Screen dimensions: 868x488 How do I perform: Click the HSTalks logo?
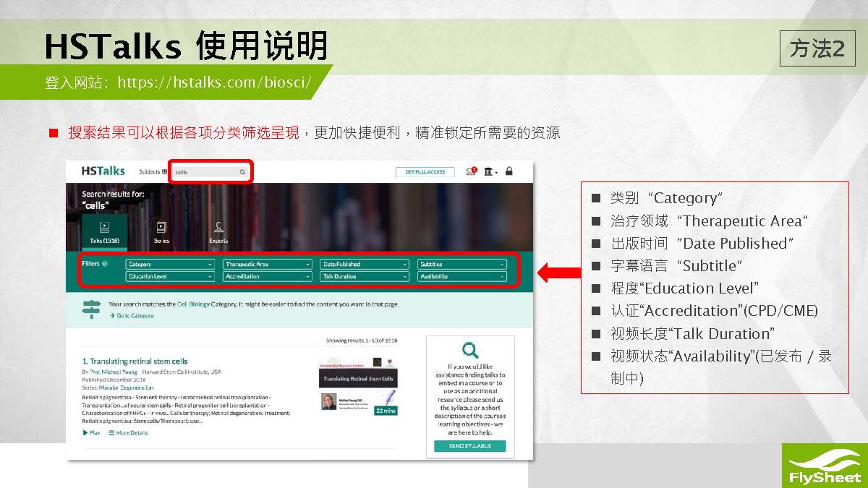click(x=103, y=171)
